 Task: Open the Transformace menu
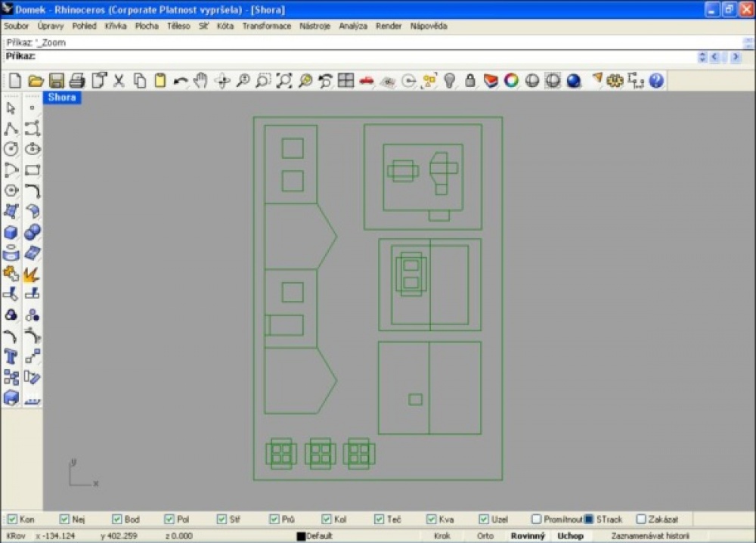pyautogui.click(x=267, y=26)
